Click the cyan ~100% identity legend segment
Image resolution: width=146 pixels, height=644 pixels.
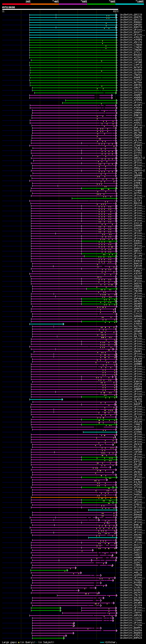130,4
